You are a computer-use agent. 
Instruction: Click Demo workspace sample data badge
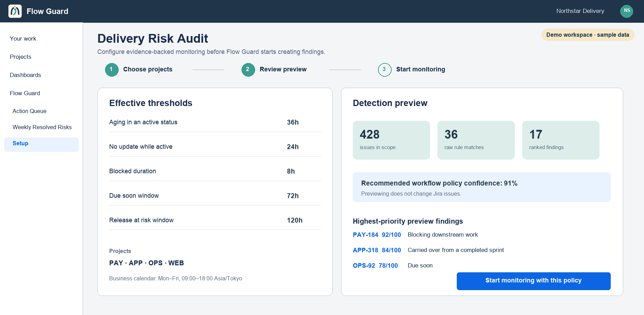pos(588,35)
